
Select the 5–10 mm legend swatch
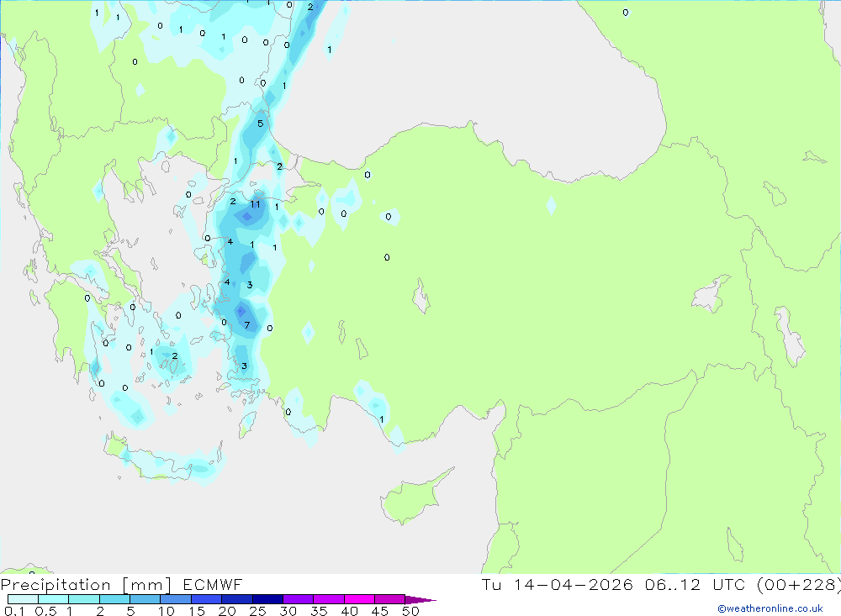(145, 599)
